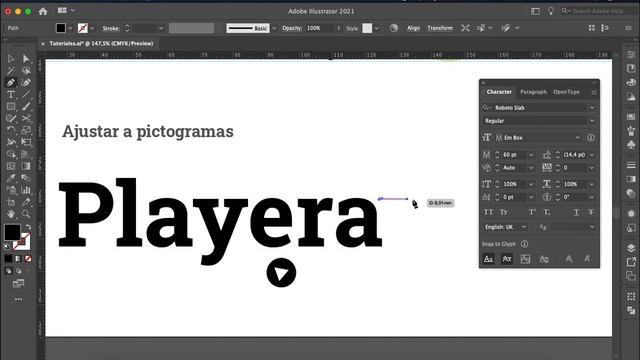Screen dimensions: 640x360
Task: Select the Selection (black arrow) tool
Action: 11,59
